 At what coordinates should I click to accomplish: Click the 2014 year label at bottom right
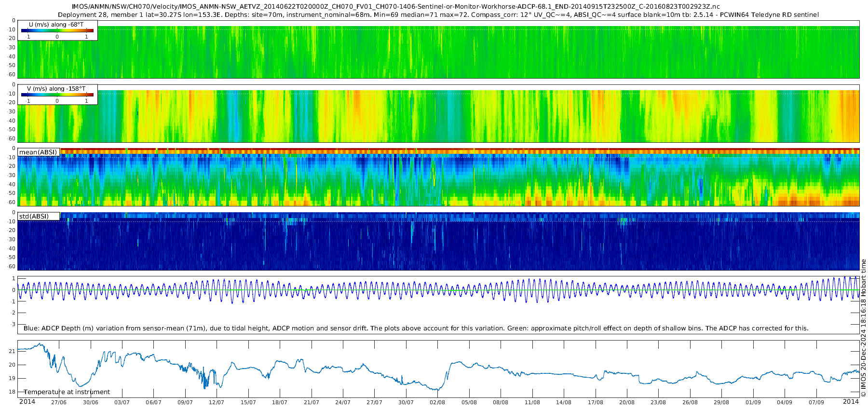851,401
